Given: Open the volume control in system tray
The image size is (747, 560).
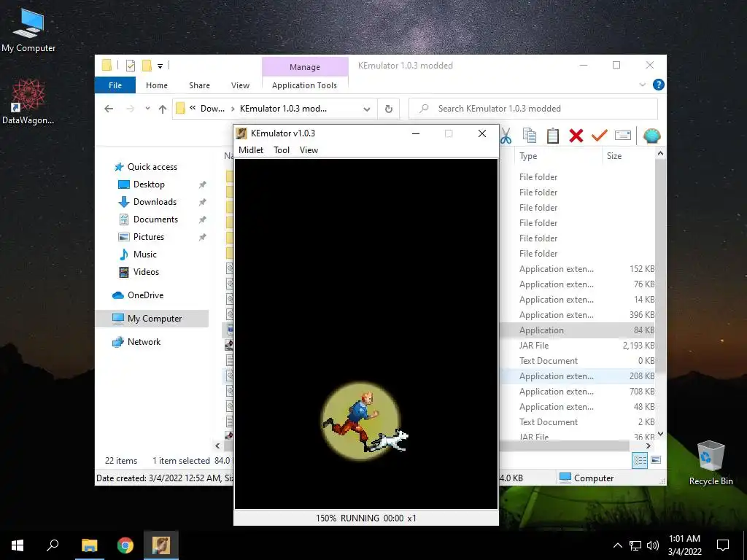Looking at the screenshot, I should click(x=653, y=545).
